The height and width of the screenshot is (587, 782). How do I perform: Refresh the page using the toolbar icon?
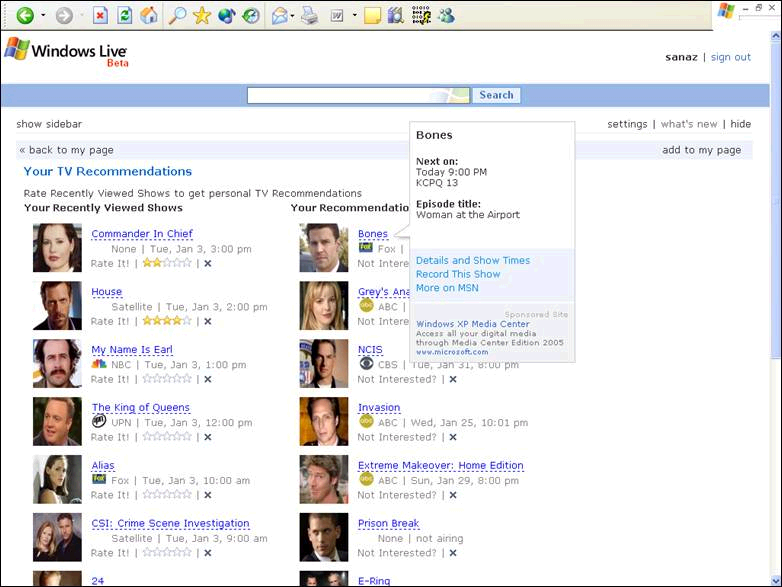[125, 15]
